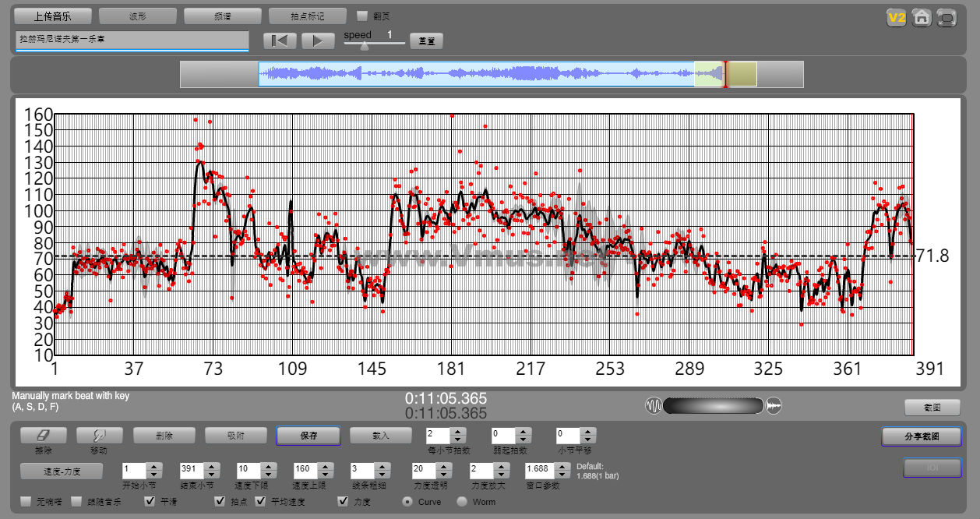The width and height of the screenshot is (980, 519).
Task: Increase 力度放大 with its up arrow
Action: [x=502, y=467]
